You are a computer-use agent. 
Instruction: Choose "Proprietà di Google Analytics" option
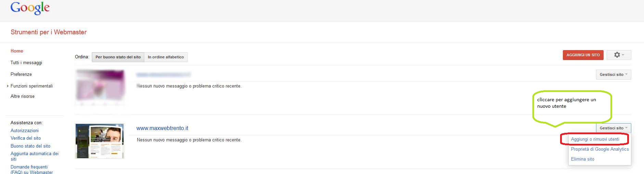point(600,149)
